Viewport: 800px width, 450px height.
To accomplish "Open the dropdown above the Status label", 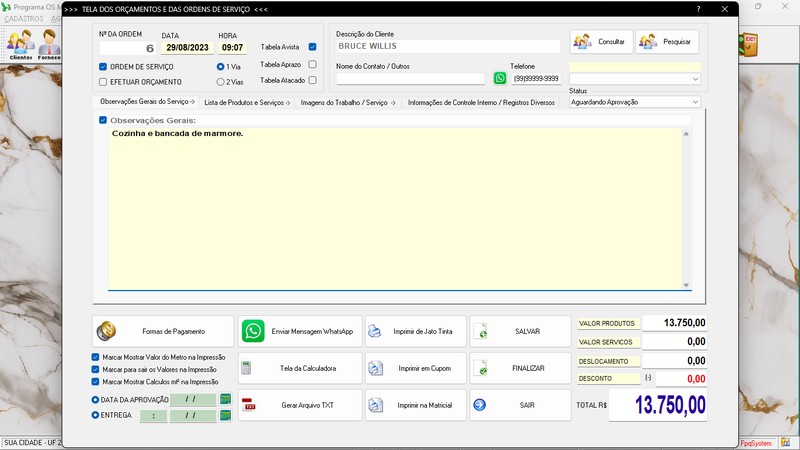I will pos(694,78).
